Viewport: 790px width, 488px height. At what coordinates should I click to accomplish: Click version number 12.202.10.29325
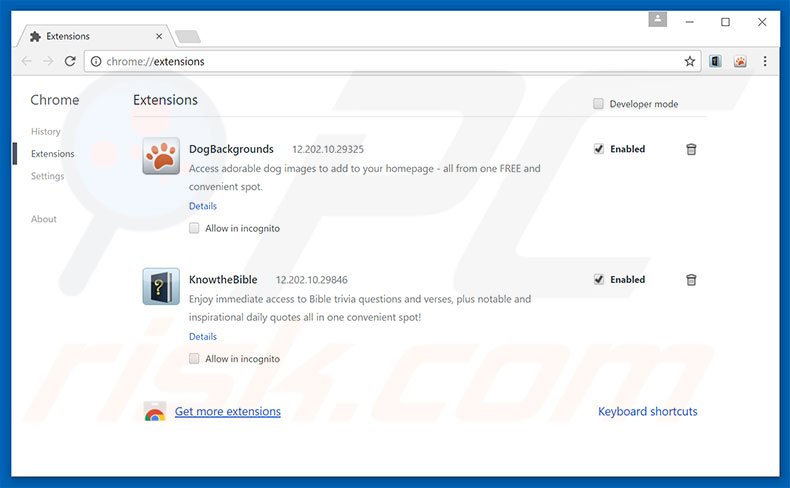[x=328, y=150]
